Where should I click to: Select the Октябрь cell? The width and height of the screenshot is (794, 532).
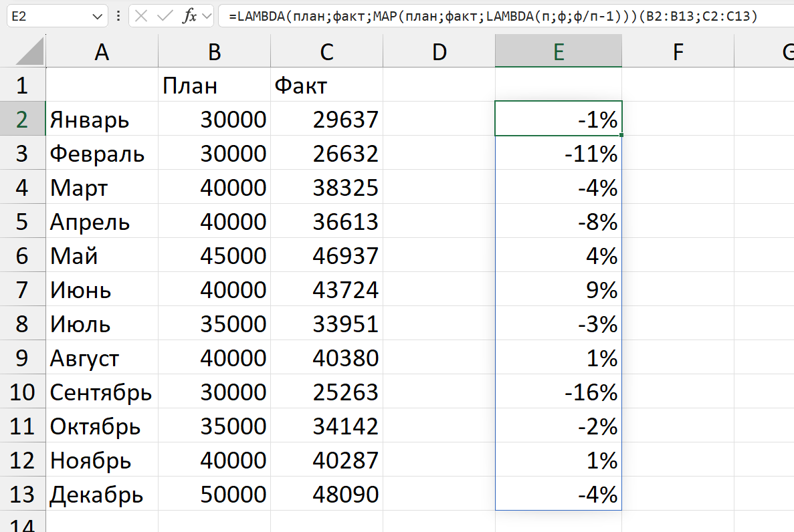pyautogui.click(x=102, y=426)
